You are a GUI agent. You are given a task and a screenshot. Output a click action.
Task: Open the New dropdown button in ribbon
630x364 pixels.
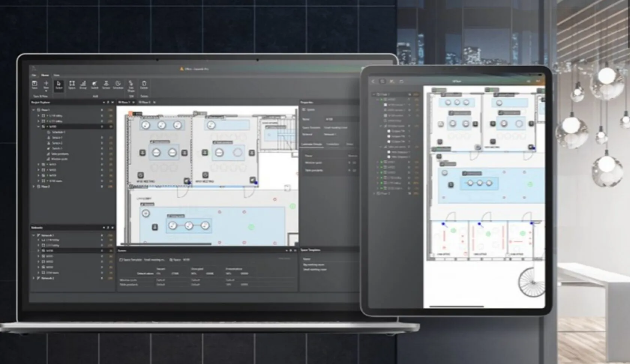[x=46, y=85]
